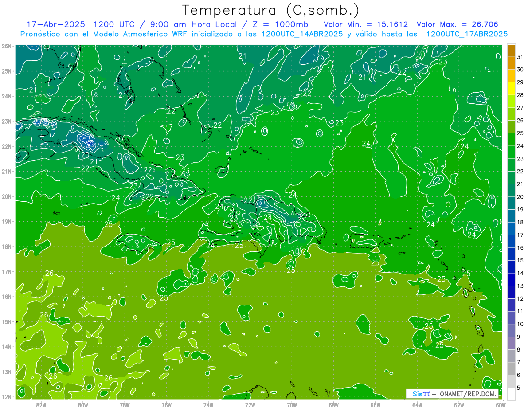Image resolution: width=532 pixels, height=411 pixels.
Task: Click the latitude axis label 25N
Action: click(x=6, y=71)
